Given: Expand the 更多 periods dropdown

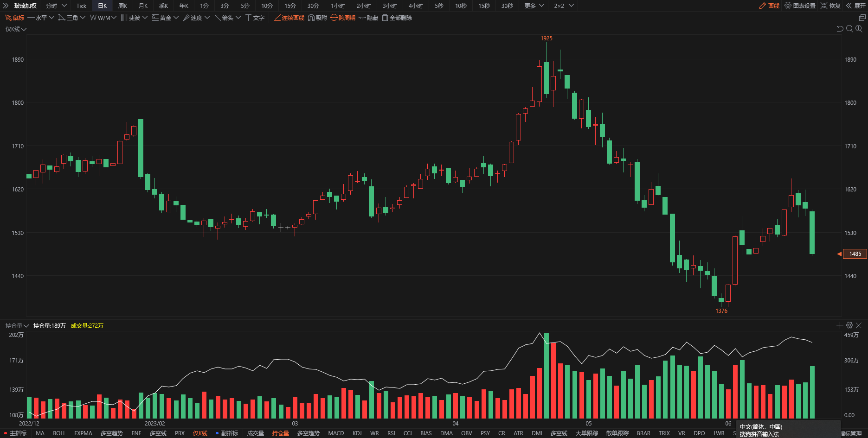Looking at the screenshot, I should coord(534,6).
